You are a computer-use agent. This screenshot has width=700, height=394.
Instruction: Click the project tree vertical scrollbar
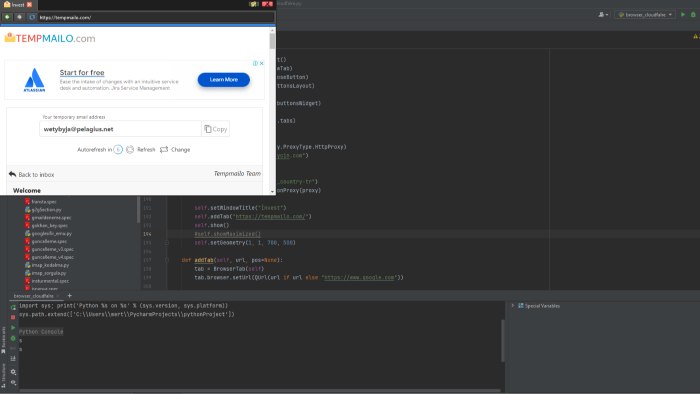tap(138, 210)
